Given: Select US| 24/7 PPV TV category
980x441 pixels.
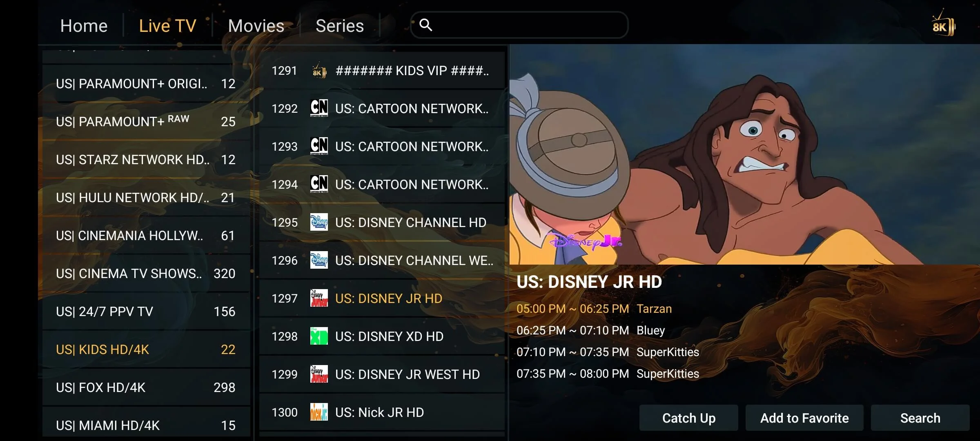Looking at the screenshot, I should click(146, 312).
